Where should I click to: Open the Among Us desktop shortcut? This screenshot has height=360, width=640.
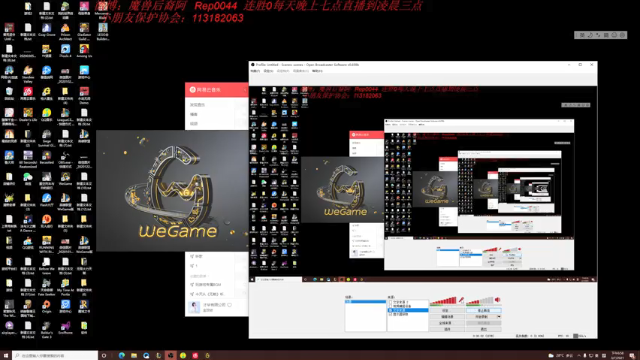[x=84, y=51]
